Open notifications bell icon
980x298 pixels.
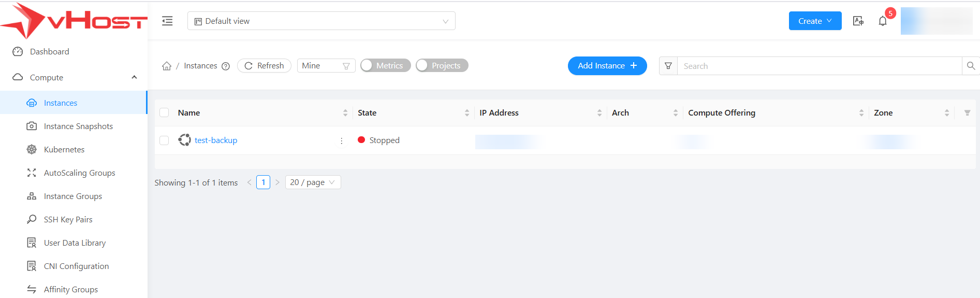pos(883,21)
